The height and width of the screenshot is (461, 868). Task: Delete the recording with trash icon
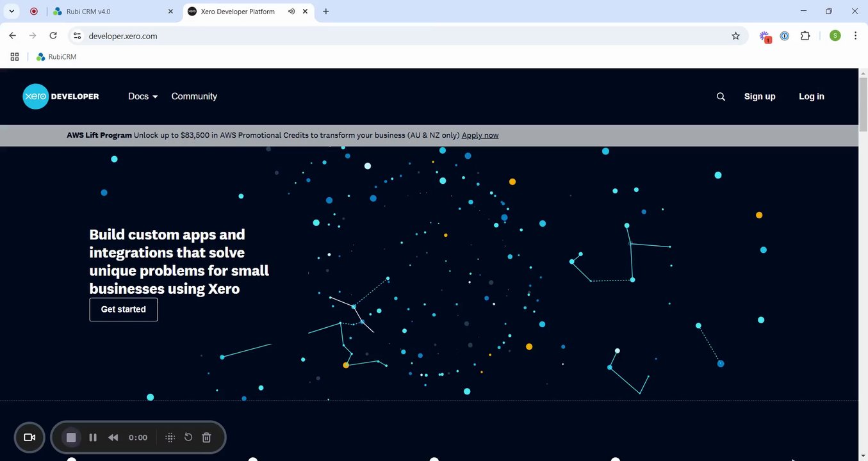[206, 437]
